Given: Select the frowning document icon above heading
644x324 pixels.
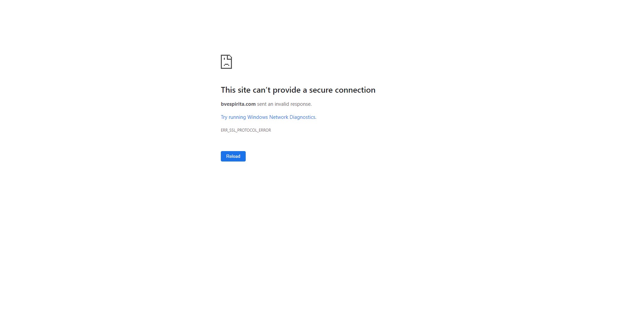Looking at the screenshot, I should coord(226,62).
